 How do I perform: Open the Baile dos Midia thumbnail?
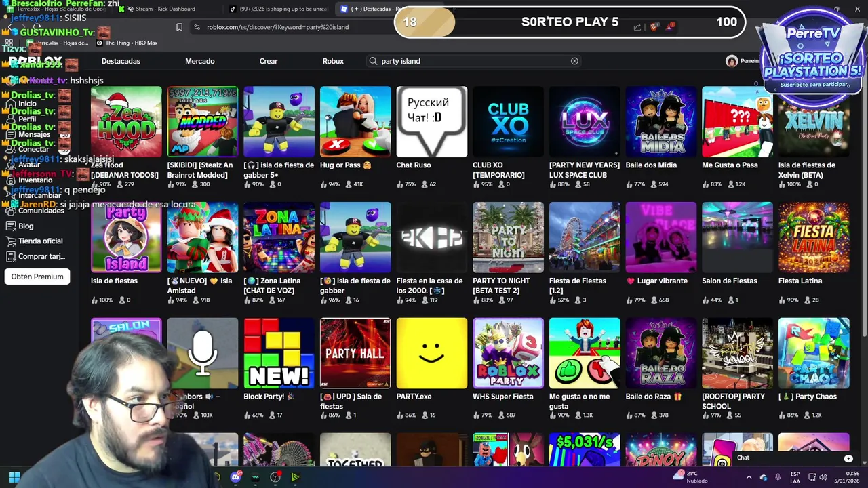pyautogui.click(x=661, y=122)
